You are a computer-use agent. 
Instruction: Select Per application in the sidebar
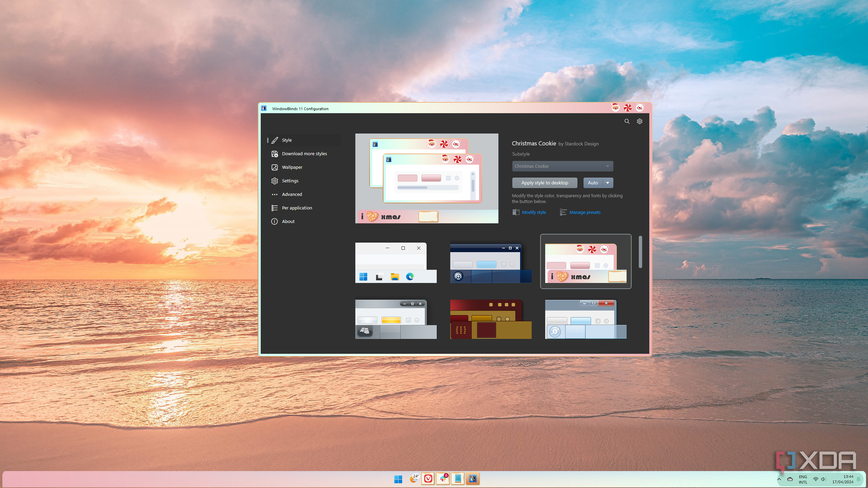click(x=297, y=208)
